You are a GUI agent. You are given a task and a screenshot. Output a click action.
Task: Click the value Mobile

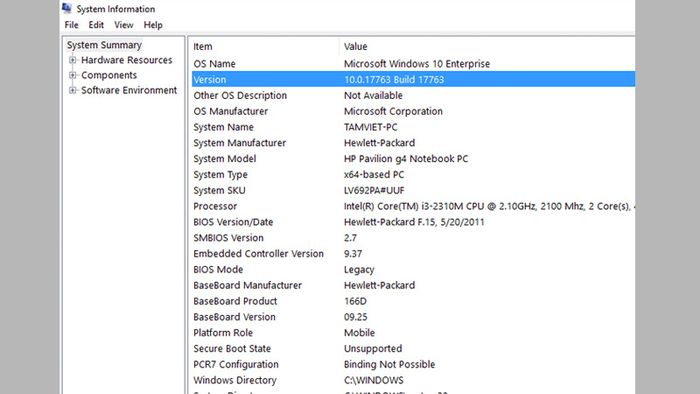tap(359, 333)
